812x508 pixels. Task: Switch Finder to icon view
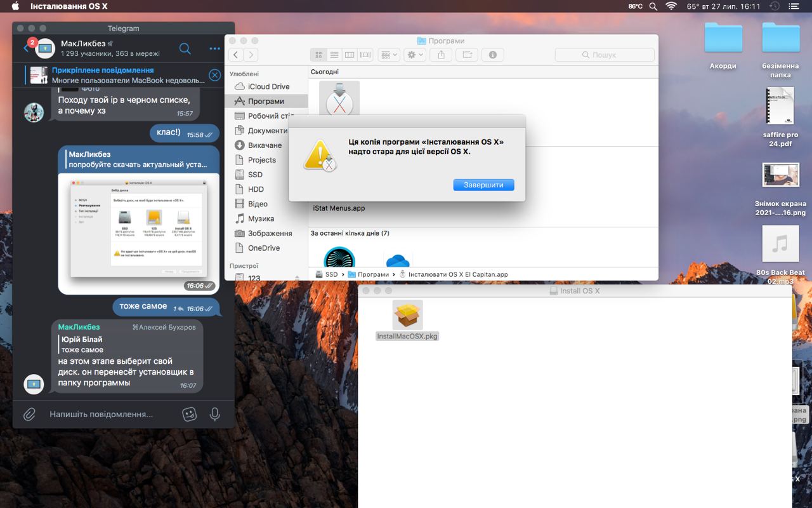[x=318, y=55]
